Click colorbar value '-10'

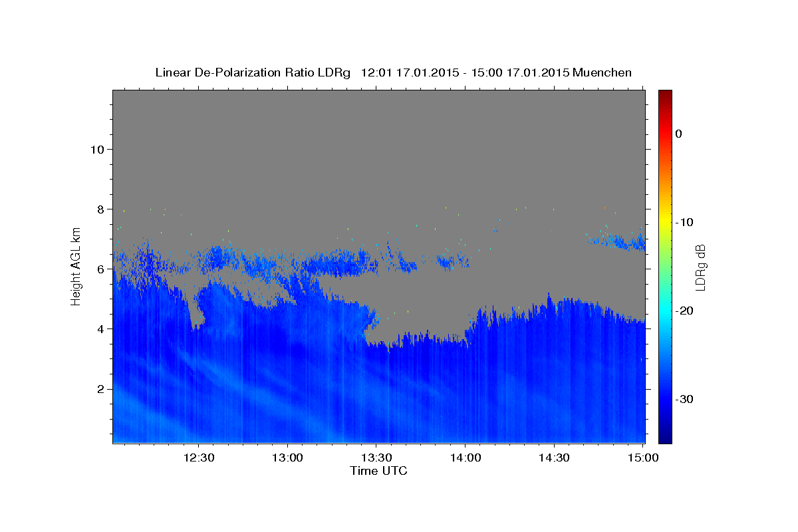tap(684, 222)
